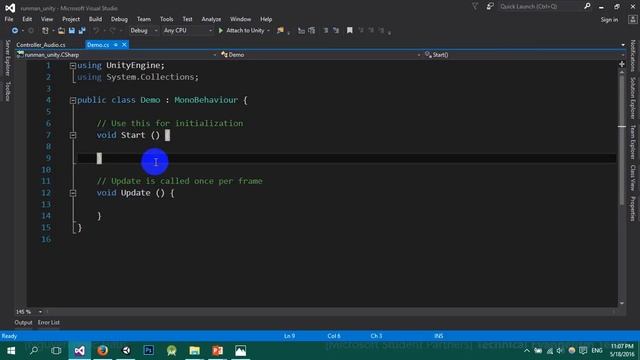Open Unity from the taskbar
640x360 pixels.
point(126,351)
